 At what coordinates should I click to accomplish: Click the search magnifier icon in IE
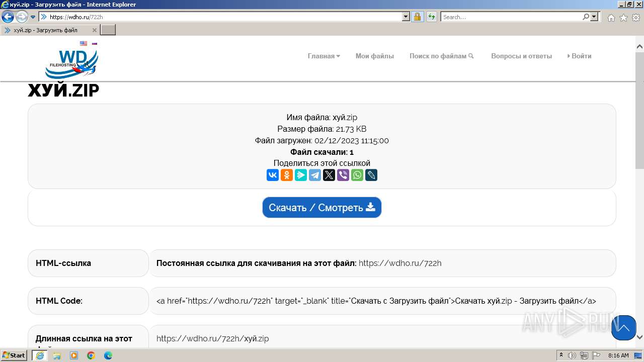tap(586, 17)
